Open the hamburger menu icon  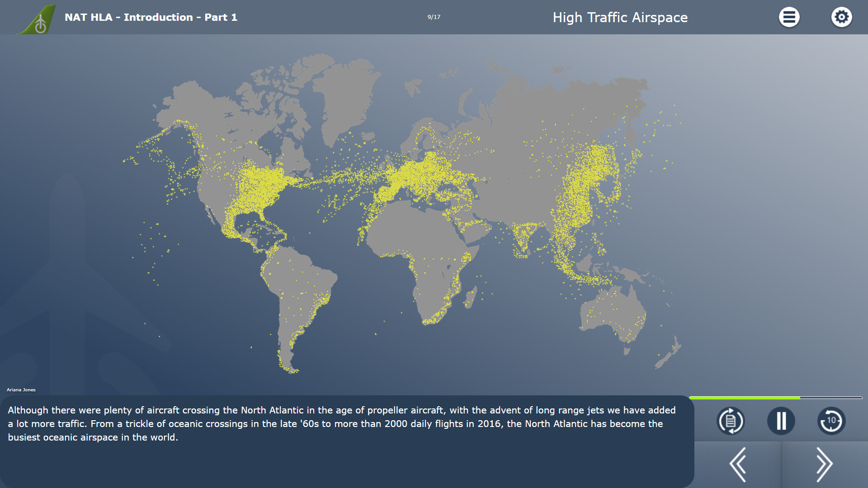pyautogui.click(x=789, y=17)
